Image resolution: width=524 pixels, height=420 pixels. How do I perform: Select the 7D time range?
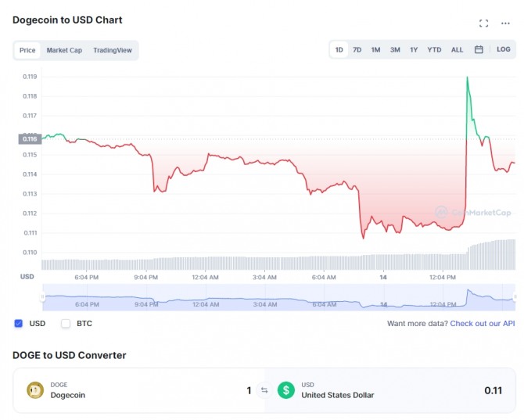click(357, 50)
